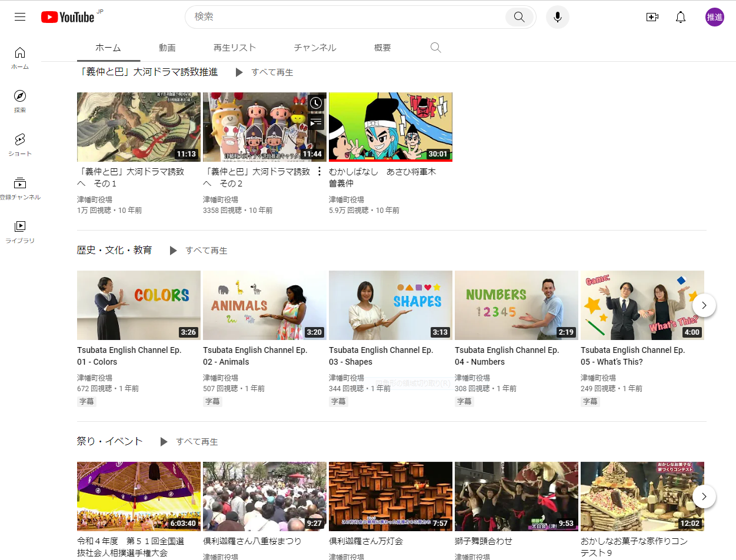736x560 pixels.
Task: Open 探索 in the sidebar
Action: click(20, 101)
